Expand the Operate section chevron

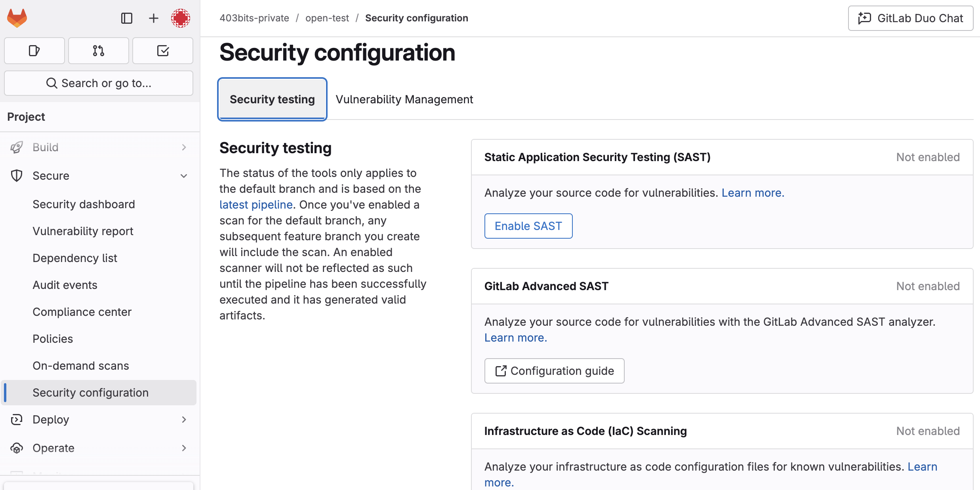pyautogui.click(x=184, y=448)
